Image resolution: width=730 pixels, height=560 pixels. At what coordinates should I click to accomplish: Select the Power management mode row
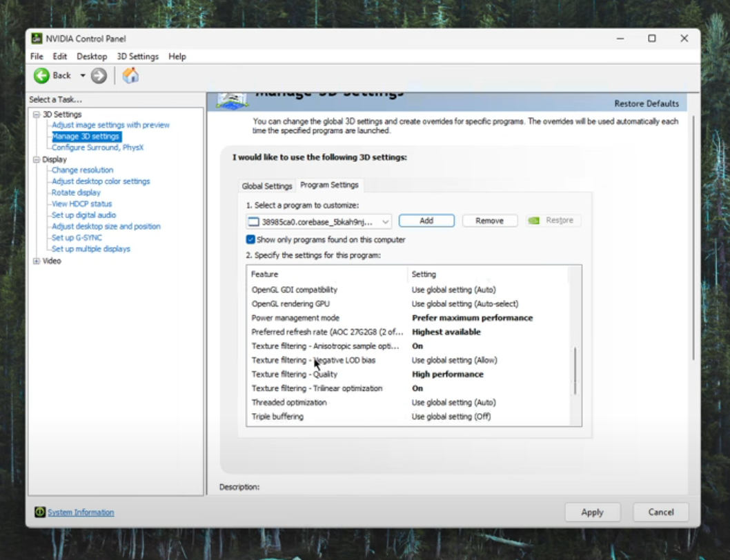pos(407,318)
